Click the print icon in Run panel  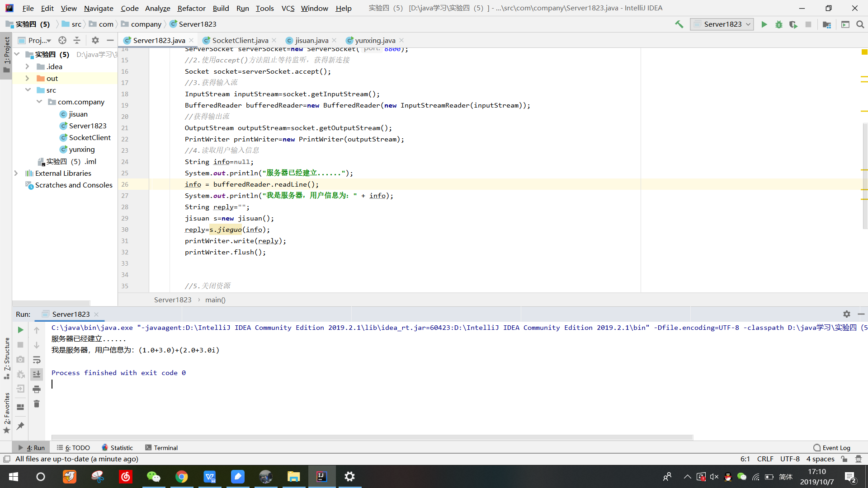(37, 389)
